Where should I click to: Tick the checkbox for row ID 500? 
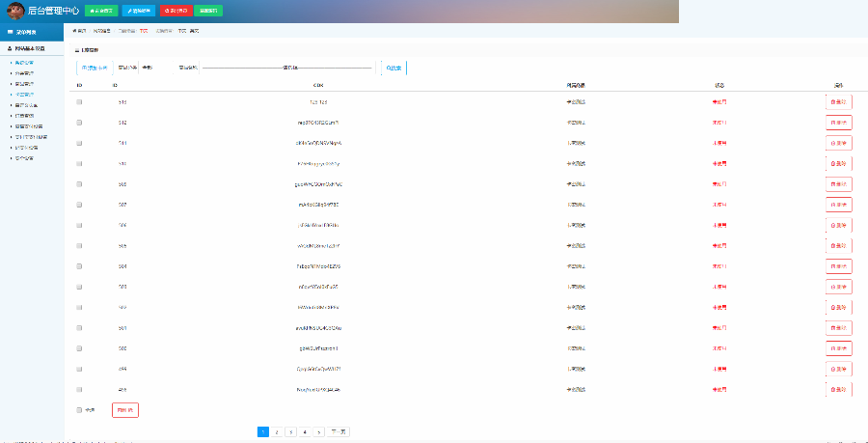pos(79,348)
